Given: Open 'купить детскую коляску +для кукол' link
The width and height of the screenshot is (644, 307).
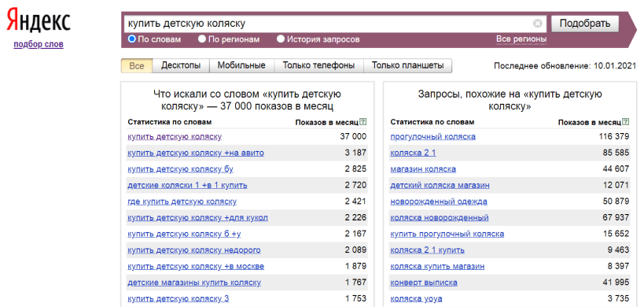Looking at the screenshot, I should point(197,217).
